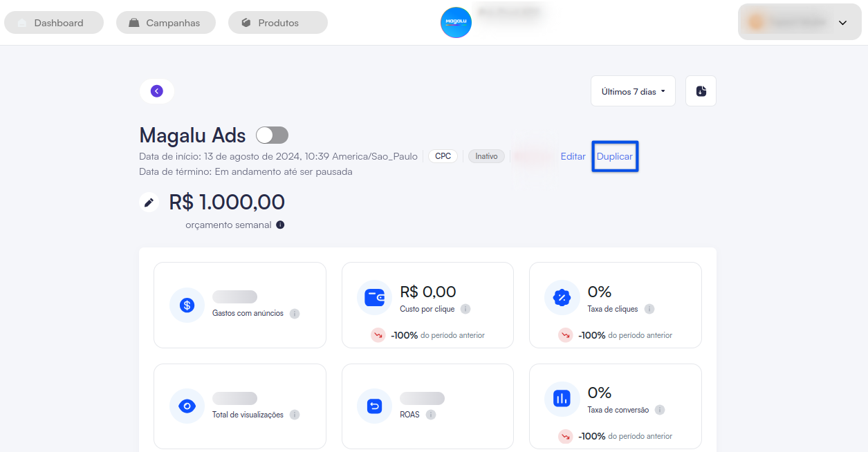Click the export report file icon
Image resolution: width=868 pixels, height=452 pixels.
(x=701, y=91)
